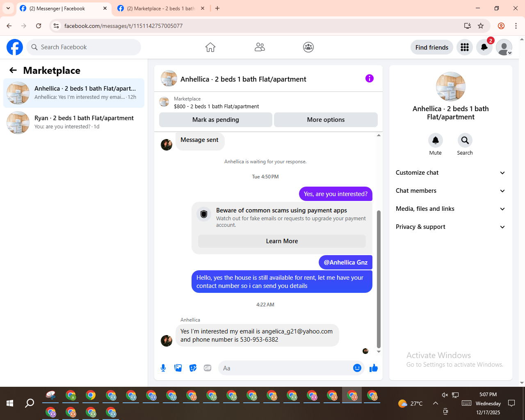This screenshot has width=525, height=420.
Task: Open the Notifications bell with badge
Action: pos(484,47)
